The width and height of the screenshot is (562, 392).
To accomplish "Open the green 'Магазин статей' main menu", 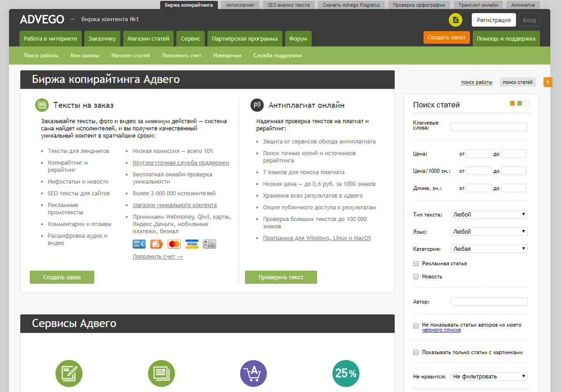I will click(x=148, y=38).
